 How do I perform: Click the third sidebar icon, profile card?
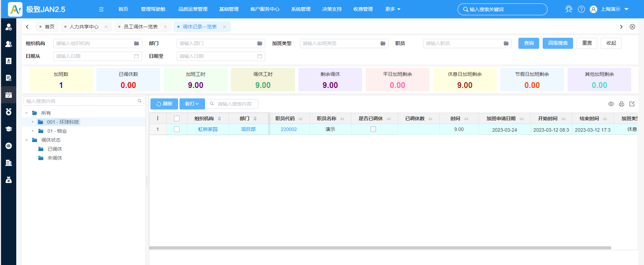[9, 61]
